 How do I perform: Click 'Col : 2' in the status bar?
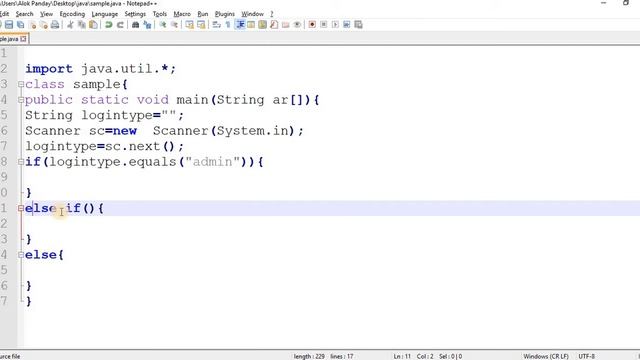point(425,356)
